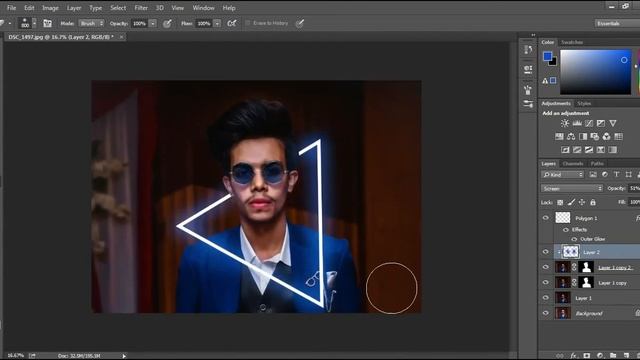This screenshot has height=360, width=640.
Task: Open the Flow slider arrow
Action: (217, 24)
